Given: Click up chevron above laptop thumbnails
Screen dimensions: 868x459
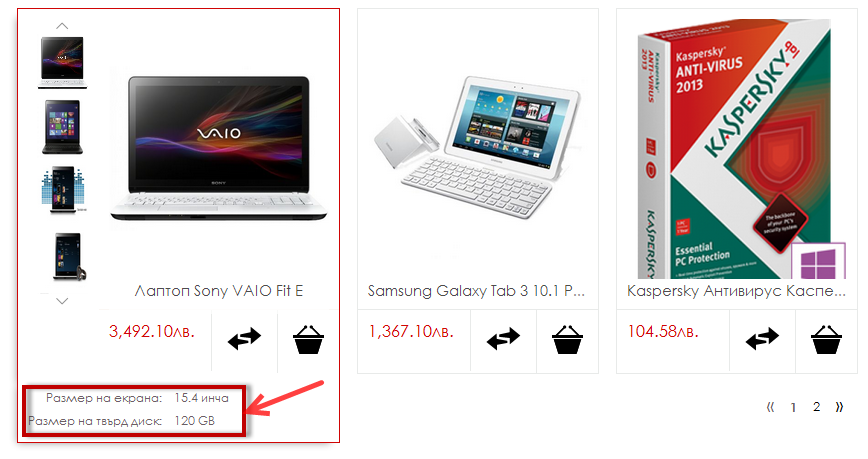Looking at the screenshot, I should point(62,26).
